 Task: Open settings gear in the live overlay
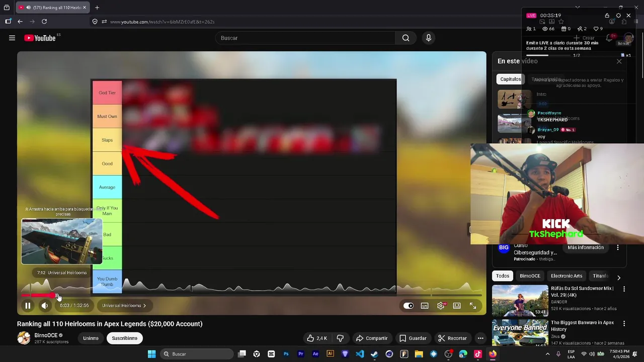(x=618, y=16)
